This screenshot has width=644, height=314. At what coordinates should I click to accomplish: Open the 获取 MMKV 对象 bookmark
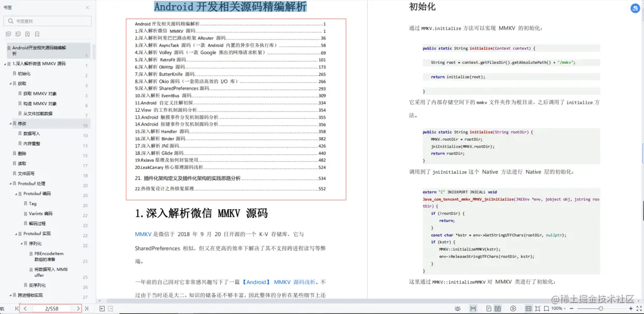[40, 94]
